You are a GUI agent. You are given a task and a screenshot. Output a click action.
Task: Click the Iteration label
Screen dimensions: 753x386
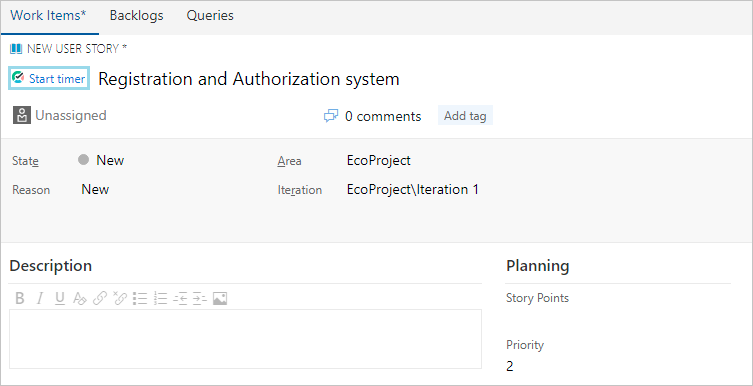click(x=300, y=190)
